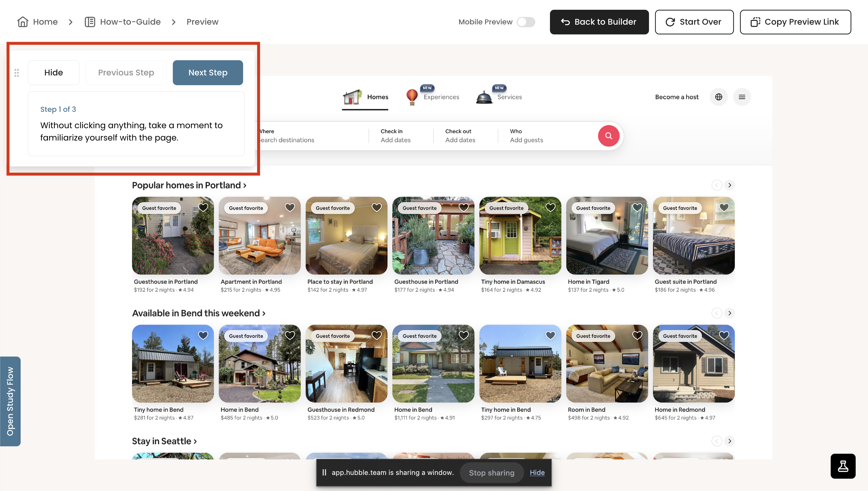The height and width of the screenshot is (491, 868).
Task: Click heart on $297 Tiny home in Bend
Action: 551,335
